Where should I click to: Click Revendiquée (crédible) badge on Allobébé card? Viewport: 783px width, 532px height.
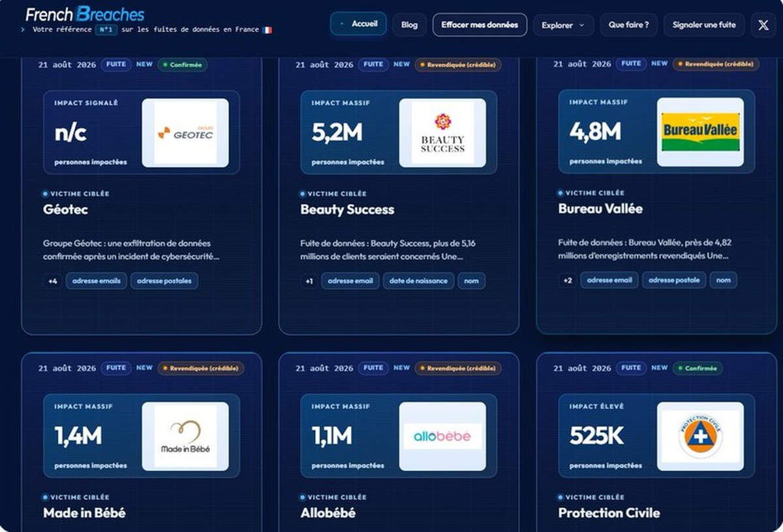[458, 368]
